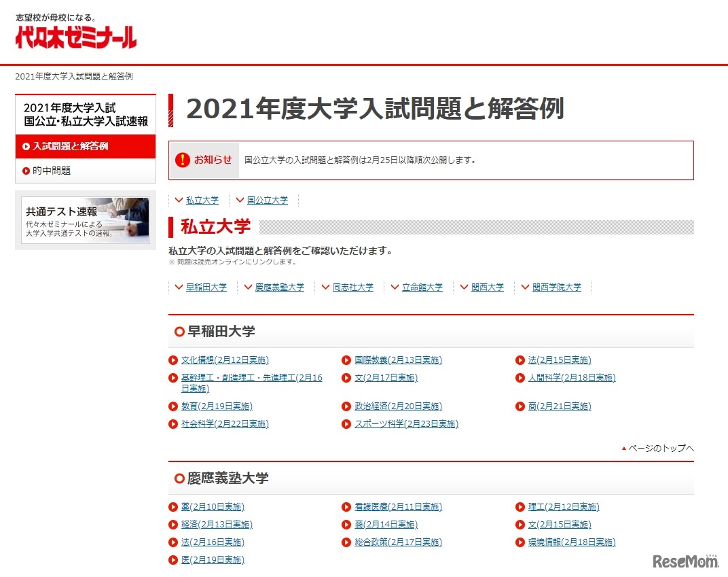Open the 関西学院大学 anchor link
Screen dimensions: 728x577
pos(557,287)
